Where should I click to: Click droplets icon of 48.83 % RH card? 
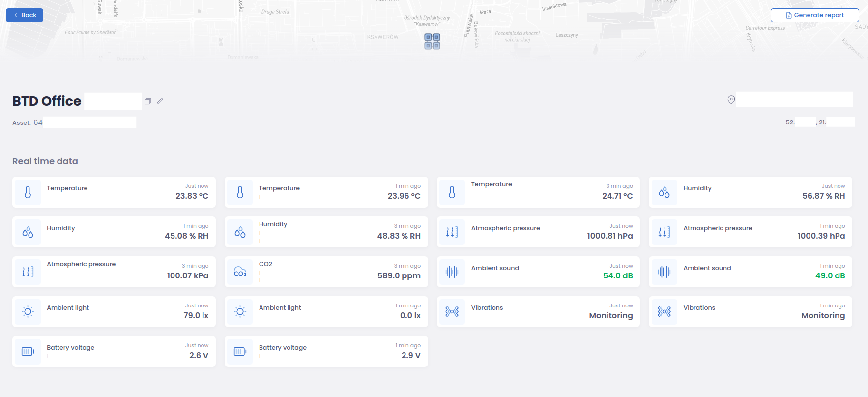tap(240, 232)
